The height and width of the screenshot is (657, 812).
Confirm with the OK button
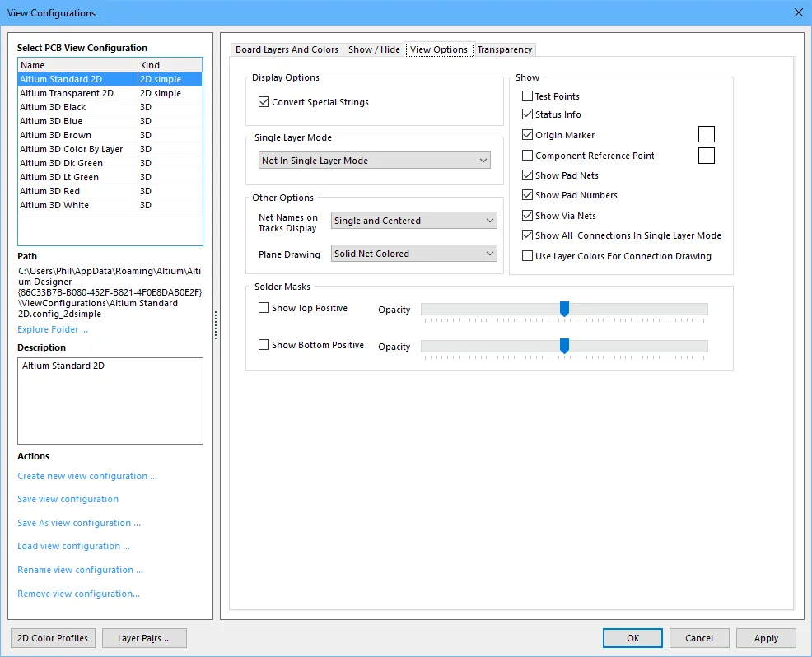[632, 638]
